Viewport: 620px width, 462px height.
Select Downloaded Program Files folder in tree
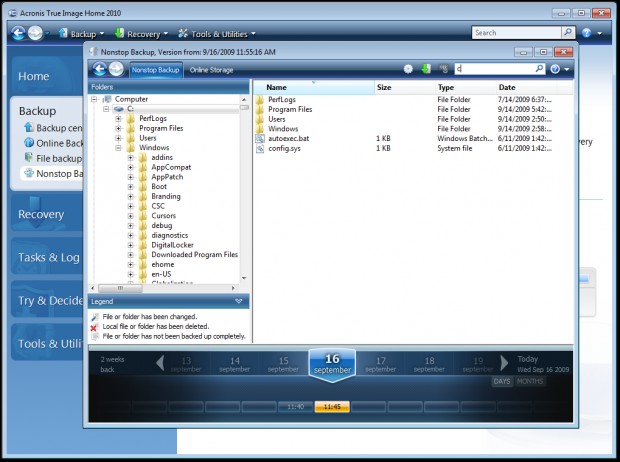pyautogui.click(x=195, y=255)
